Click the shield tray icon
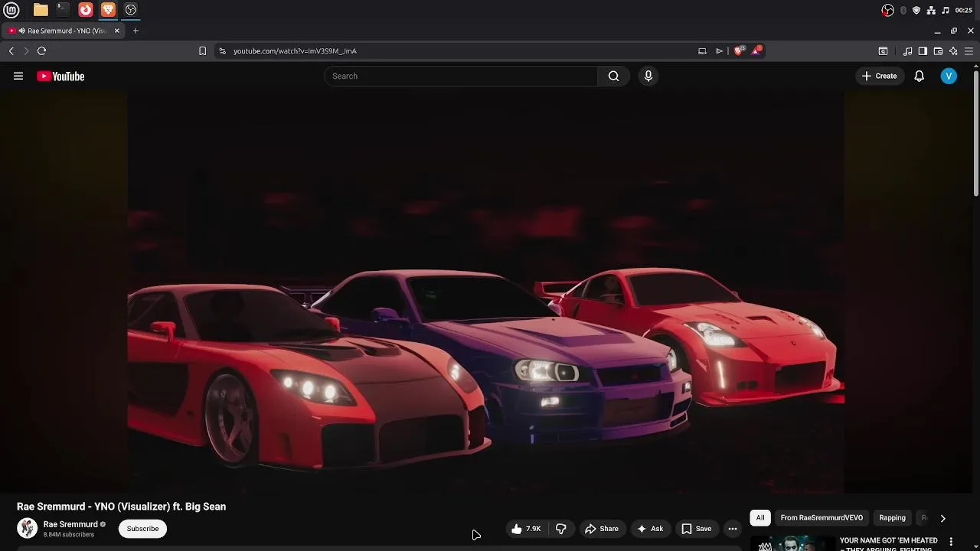The width and height of the screenshot is (980, 551). 916,10
